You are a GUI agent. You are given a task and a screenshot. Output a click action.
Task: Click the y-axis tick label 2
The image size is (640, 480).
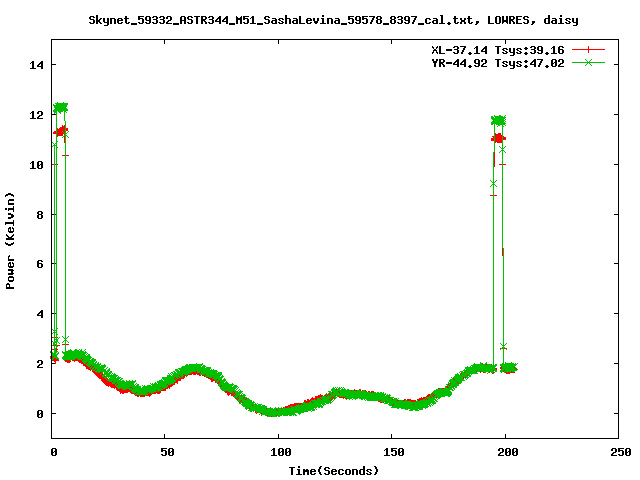pos(40,364)
